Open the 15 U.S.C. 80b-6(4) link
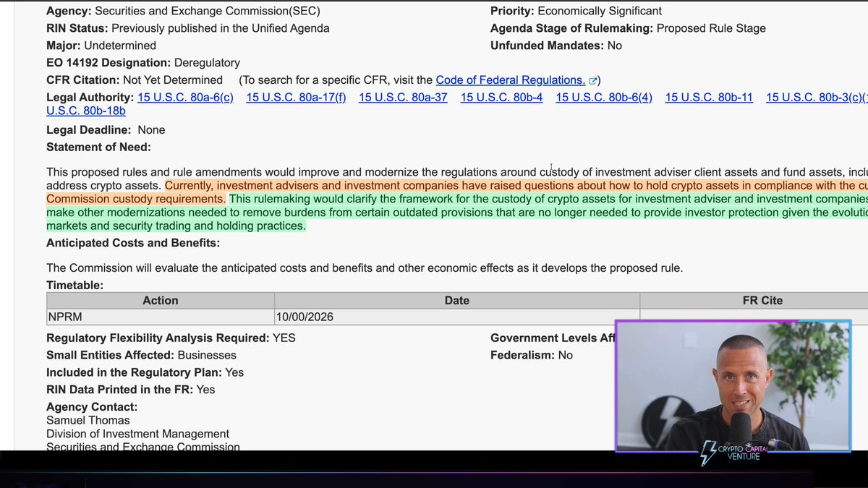Image resolution: width=868 pixels, height=488 pixels. (604, 98)
